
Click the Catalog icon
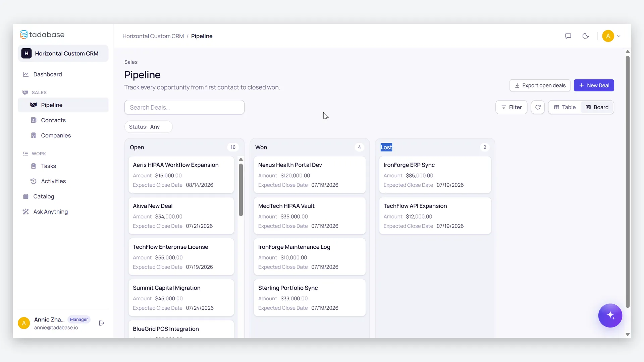26,196
